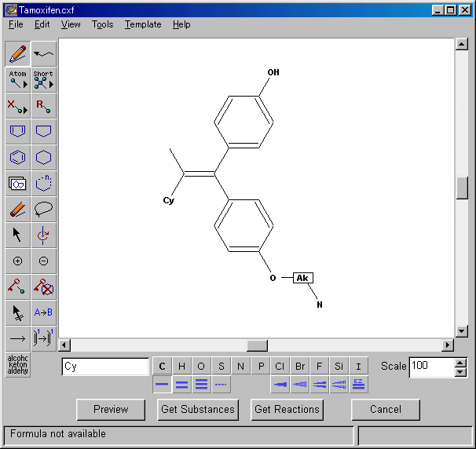Click the Scale value field
Viewport: 476px width, 449px height.
tap(432, 367)
